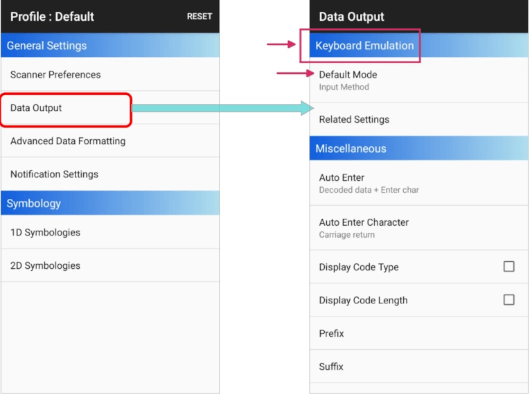
Task: Open Advanced Data Formatting
Action: coord(68,141)
